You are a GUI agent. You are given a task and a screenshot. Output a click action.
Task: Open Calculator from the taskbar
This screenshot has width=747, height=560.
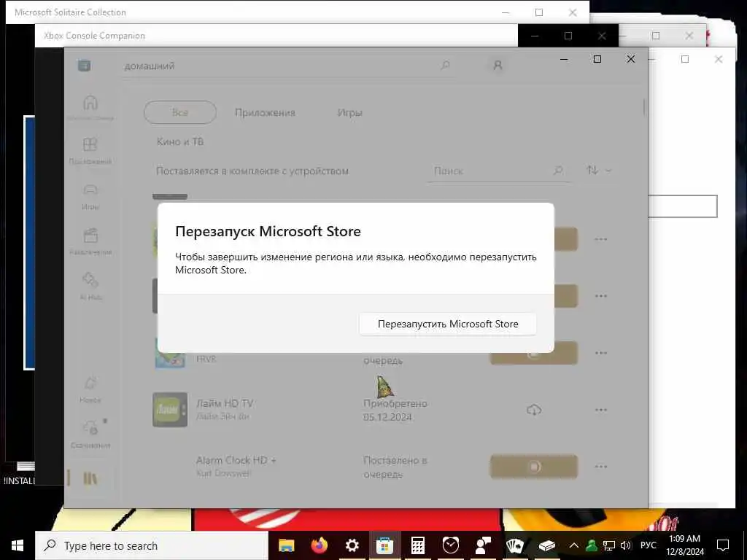[x=418, y=545]
